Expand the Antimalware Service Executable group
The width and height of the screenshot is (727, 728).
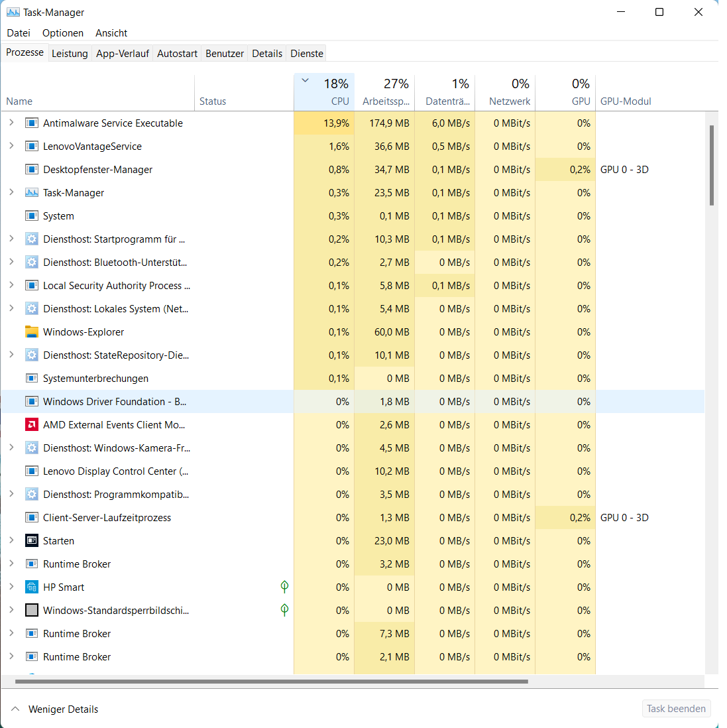(x=12, y=123)
